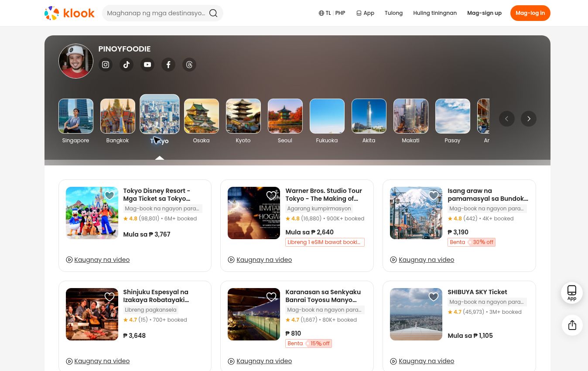Click the Libreng 1 eSIM promo tag
This screenshot has height=371, width=588.
point(325,242)
